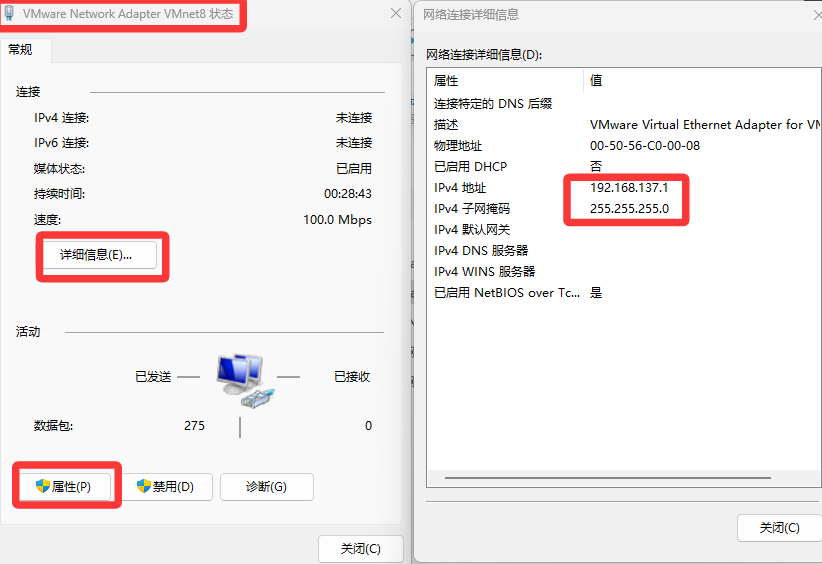The image size is (822, 564).
Task: Close VMnet8 status window with X
Action: coord(396,13)
